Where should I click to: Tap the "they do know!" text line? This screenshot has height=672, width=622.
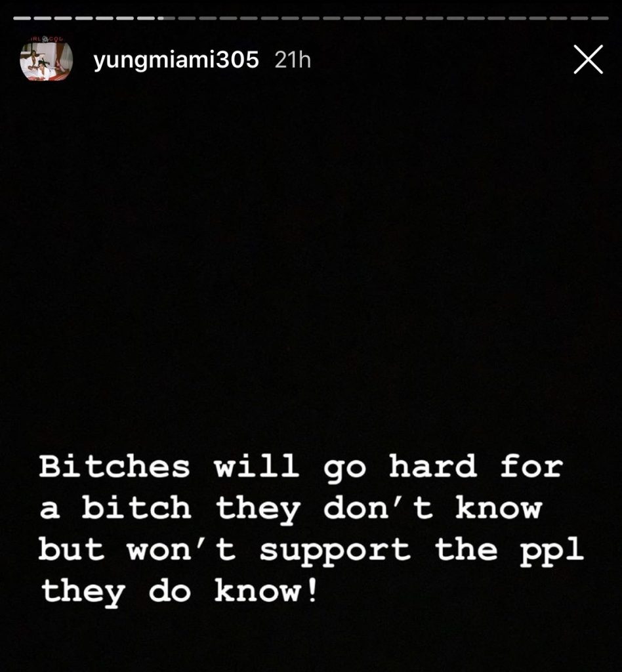coord(180,592)
